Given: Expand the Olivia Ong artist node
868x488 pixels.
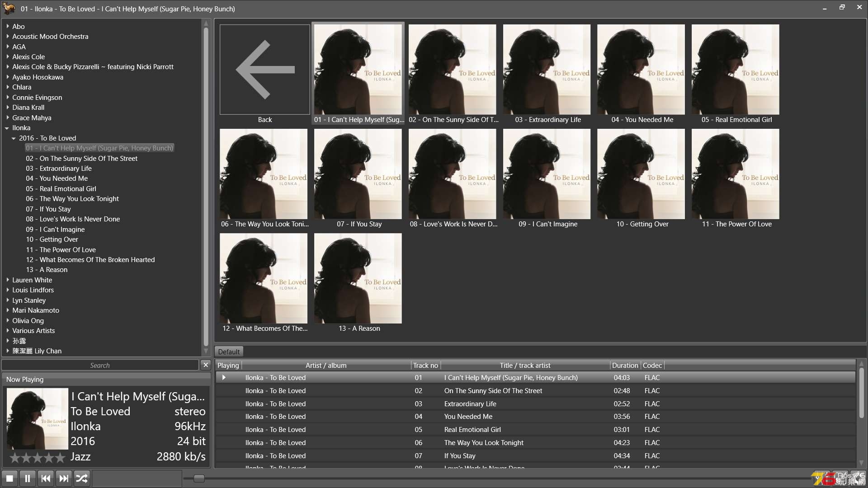Looking at the screenshot, I should pyautogui.click(x=8, y=320).
